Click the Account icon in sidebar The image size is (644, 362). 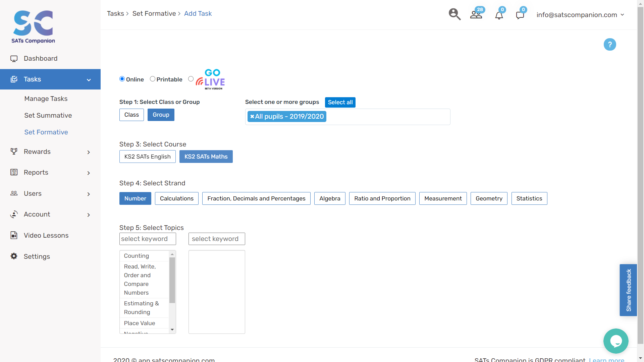[x=14, y=214]
